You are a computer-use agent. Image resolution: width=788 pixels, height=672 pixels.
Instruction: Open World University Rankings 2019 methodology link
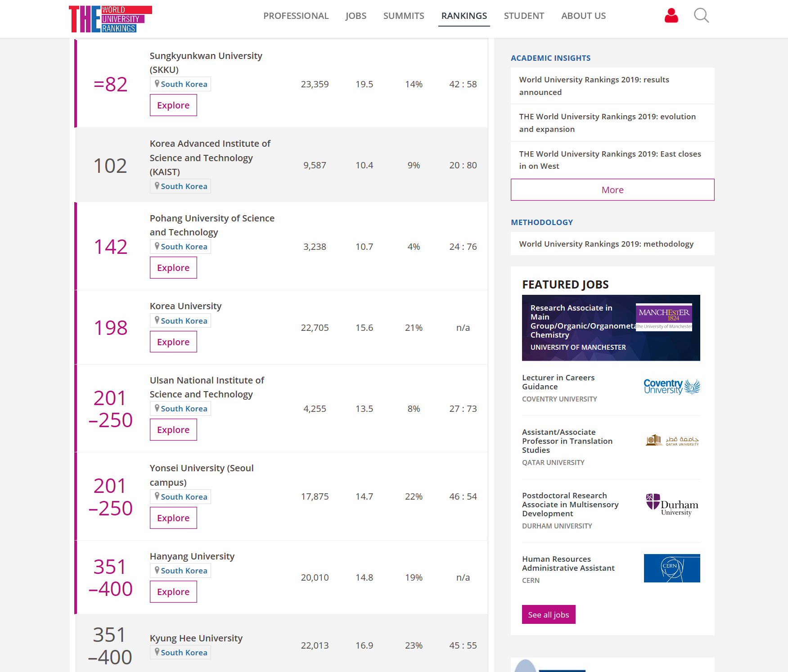click(x=606, y=244)
